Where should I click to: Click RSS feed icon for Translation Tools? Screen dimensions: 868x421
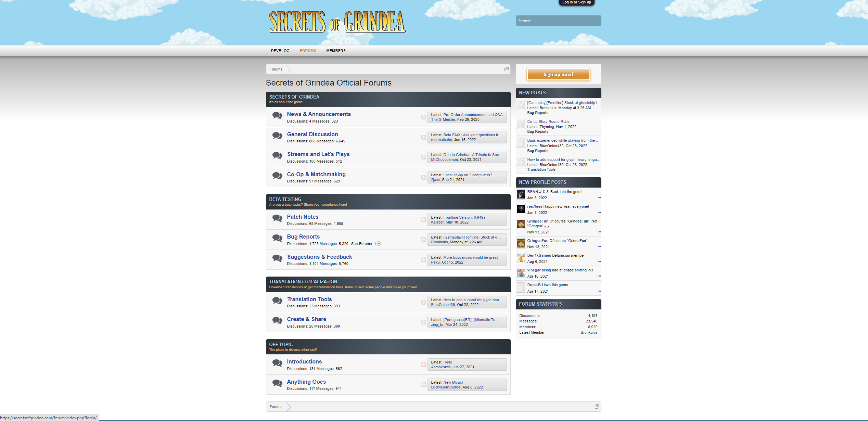click(423, 302)
